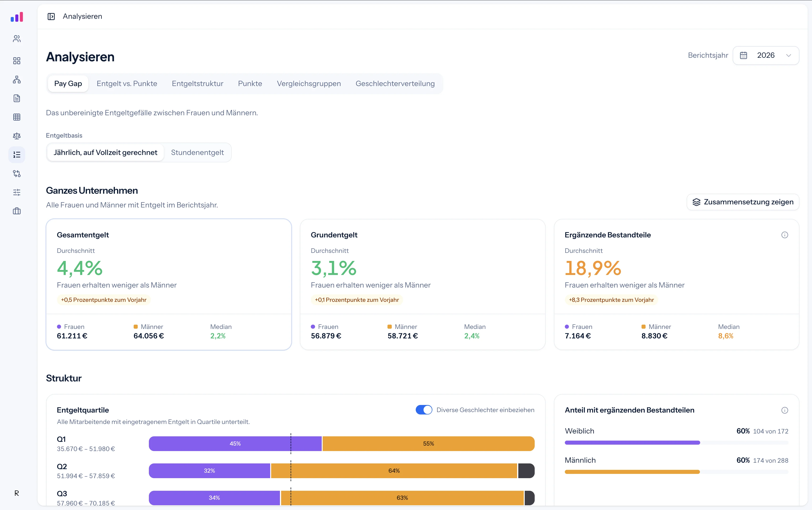Open the four-squares dashboard icon in sidebar
The height and width of the screenshot is (510, 812).
(17, 61)
